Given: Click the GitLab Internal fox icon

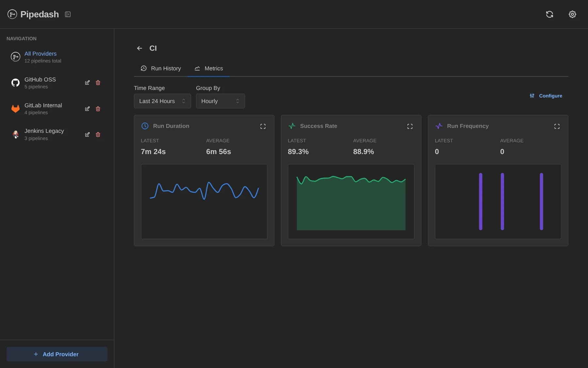Looking at the screenshot, I should coord(15,109).
